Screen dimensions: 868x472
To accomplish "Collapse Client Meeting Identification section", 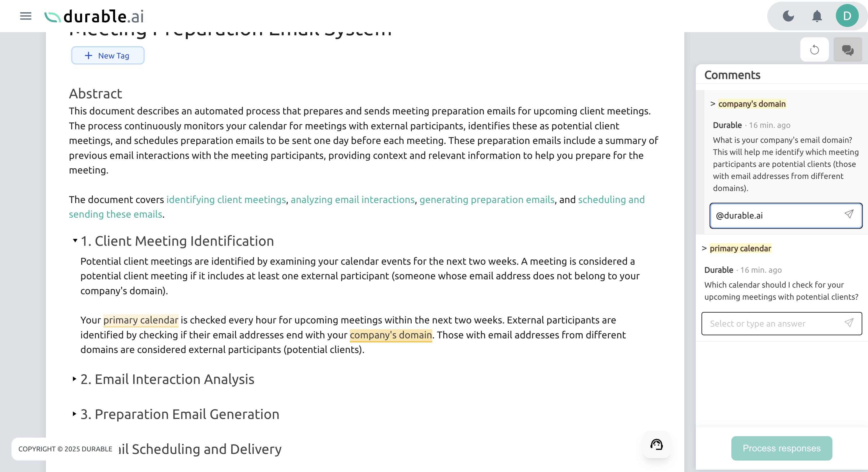I will tap(75, 241).
